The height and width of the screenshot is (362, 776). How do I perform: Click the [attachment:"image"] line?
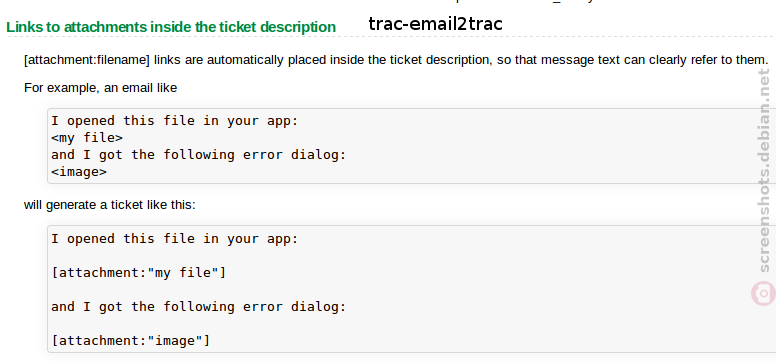131,341
